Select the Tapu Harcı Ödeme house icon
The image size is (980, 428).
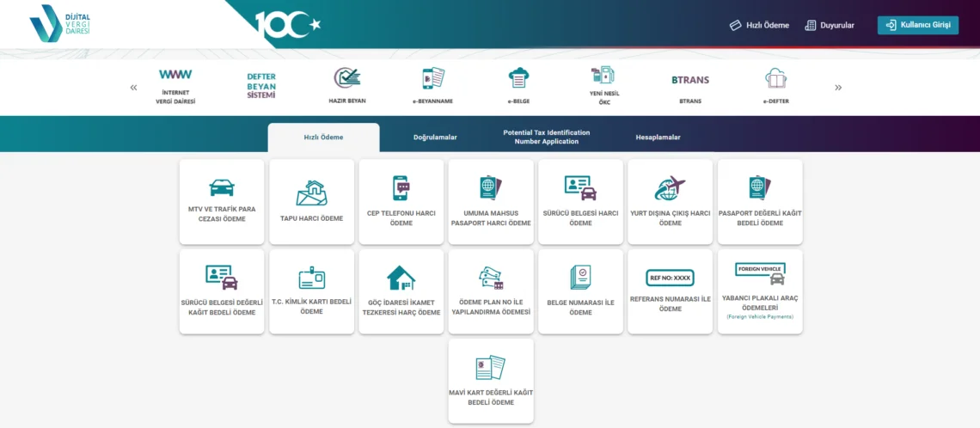click(x=311, y=193)
